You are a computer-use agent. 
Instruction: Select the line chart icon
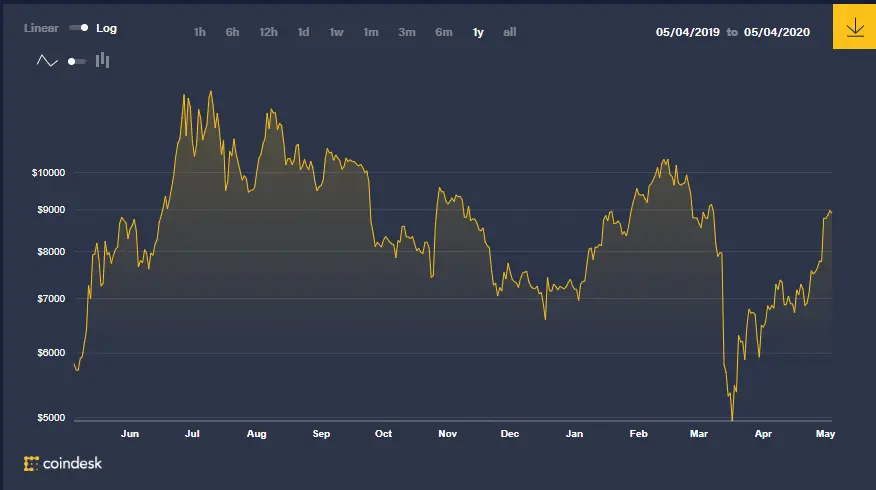click(x=47, y=61)
